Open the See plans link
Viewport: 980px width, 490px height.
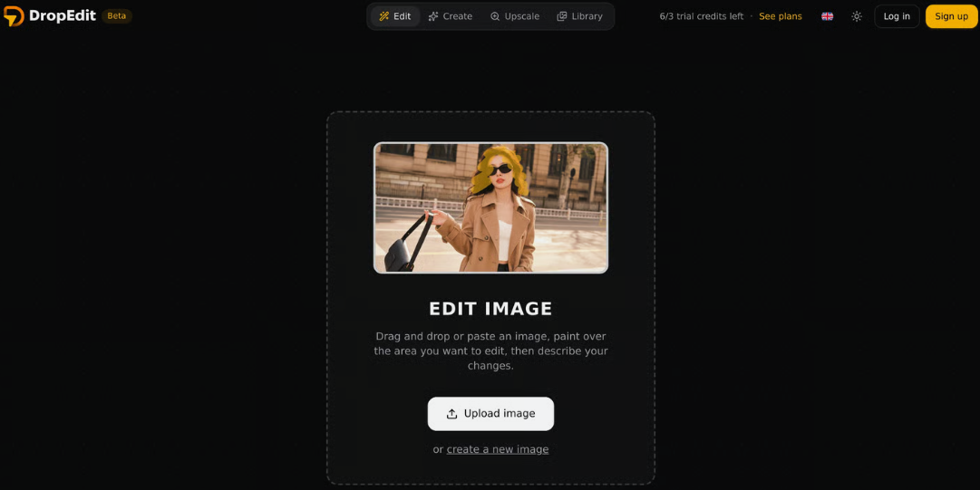tap(780, 16)
